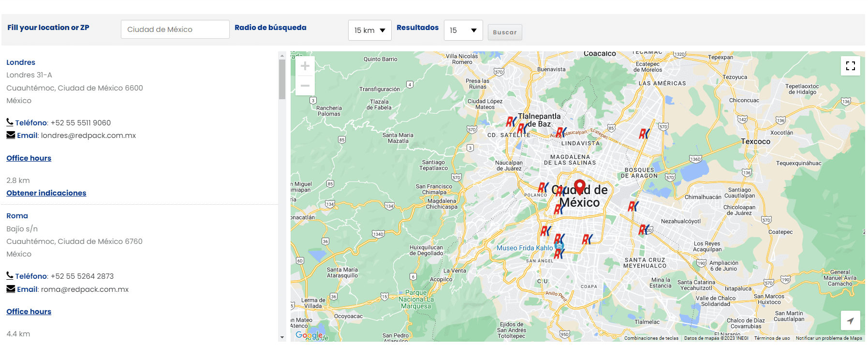The height and width of the screenshot is (363, 868).
Task: Click the Londres branch name
Action: tap(21, 62)
